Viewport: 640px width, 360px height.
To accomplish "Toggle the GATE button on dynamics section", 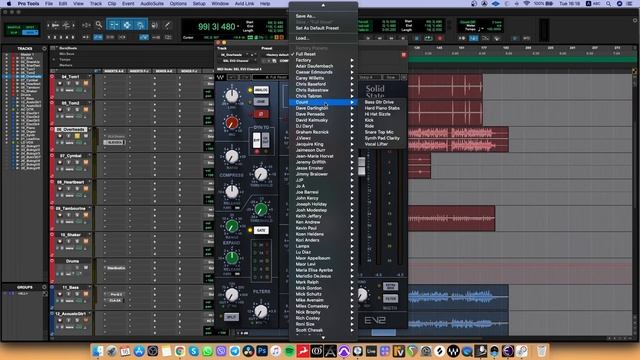I will coord(261,231).
